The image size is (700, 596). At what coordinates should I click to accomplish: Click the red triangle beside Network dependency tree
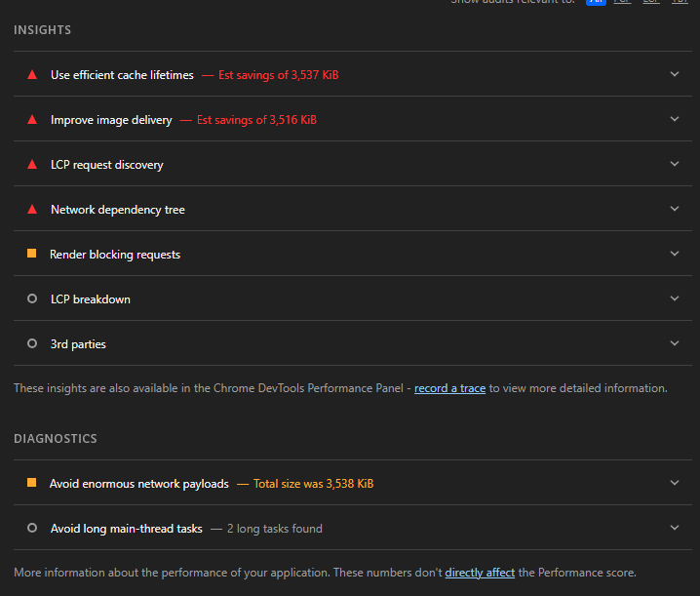[x=32, y=210]
